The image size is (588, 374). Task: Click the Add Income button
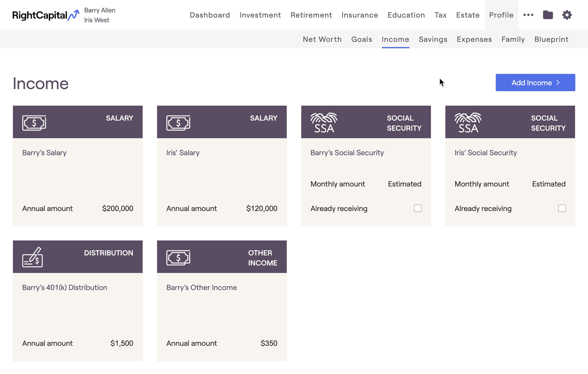click(x=535, y=83)
